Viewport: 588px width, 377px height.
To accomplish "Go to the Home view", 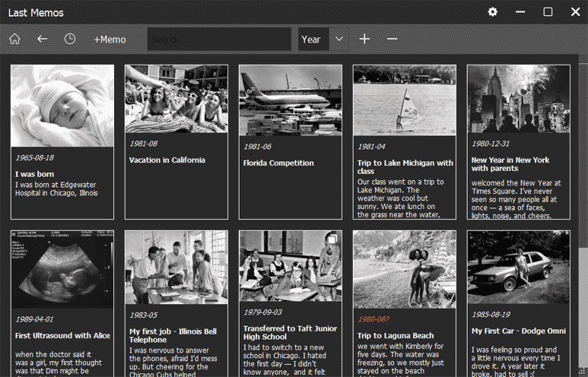I will [x=14, y=39].
